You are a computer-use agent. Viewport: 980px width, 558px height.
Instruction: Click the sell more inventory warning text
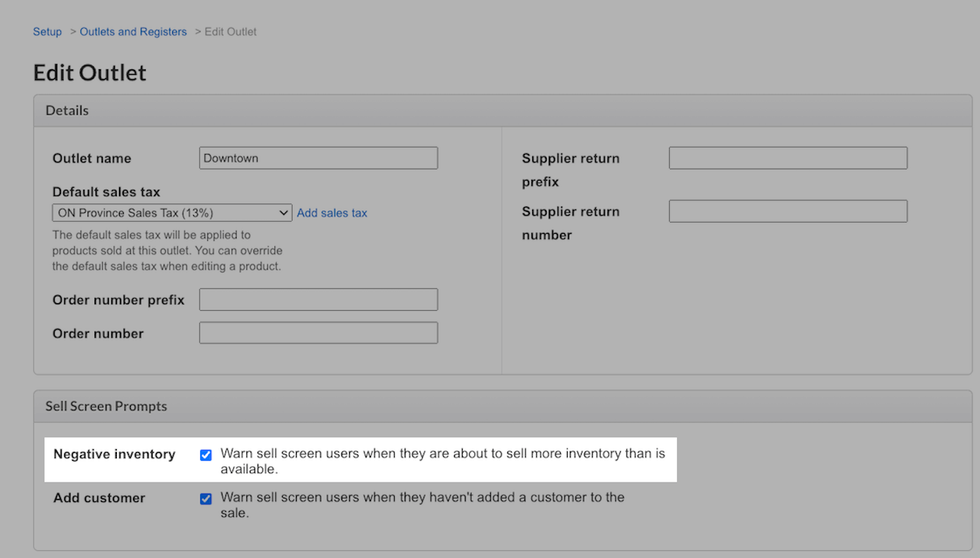coord(442,461)
